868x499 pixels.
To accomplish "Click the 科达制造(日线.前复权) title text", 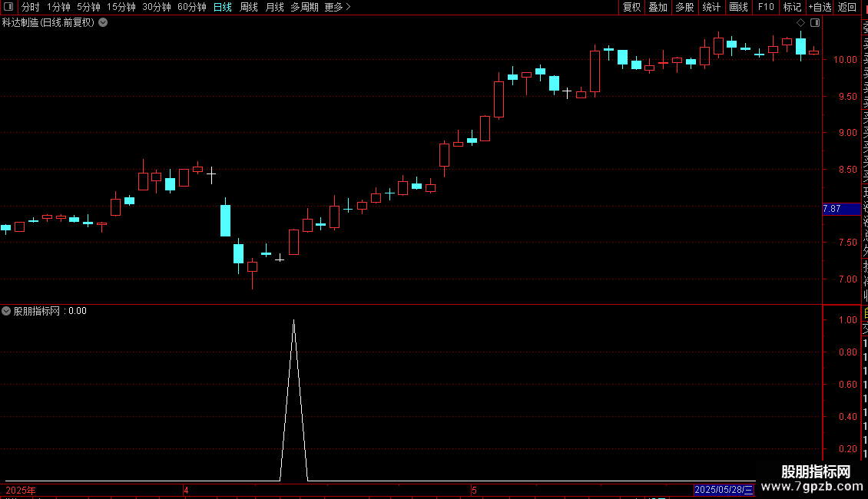I will pos(48,23).
